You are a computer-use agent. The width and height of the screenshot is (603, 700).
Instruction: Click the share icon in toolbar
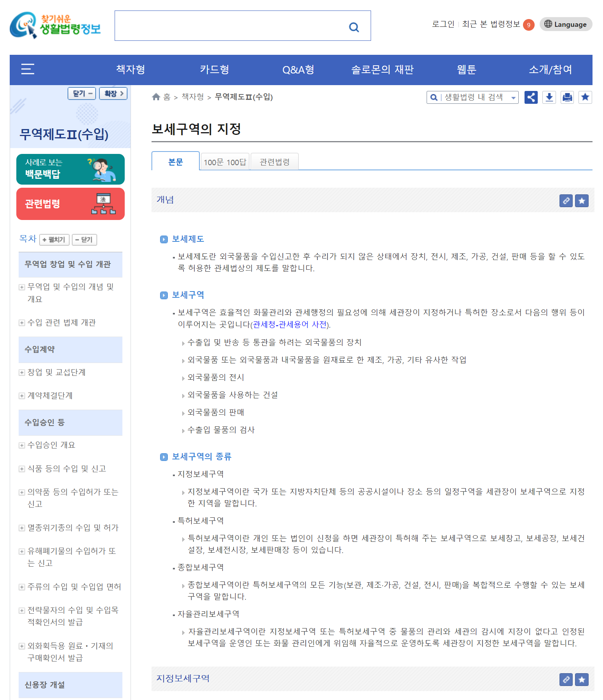pyautogui.click(x=531, y=97)
